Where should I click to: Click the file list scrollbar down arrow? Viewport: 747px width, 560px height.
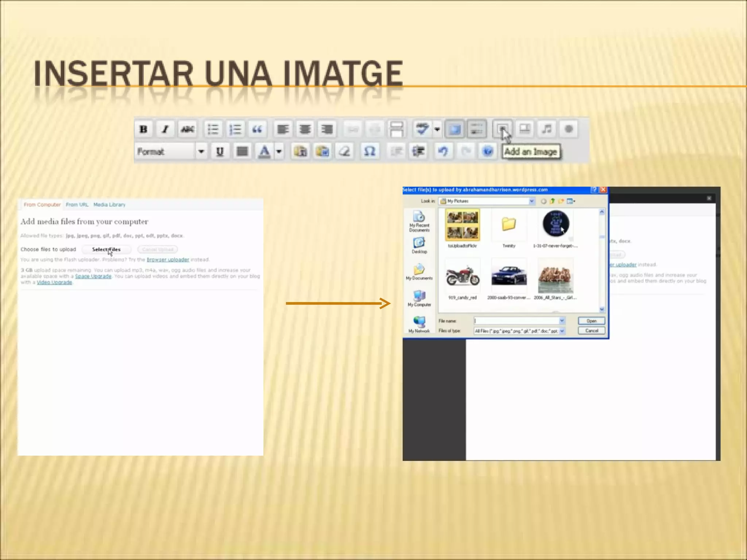pyautogui.click(x=602, y=309)
